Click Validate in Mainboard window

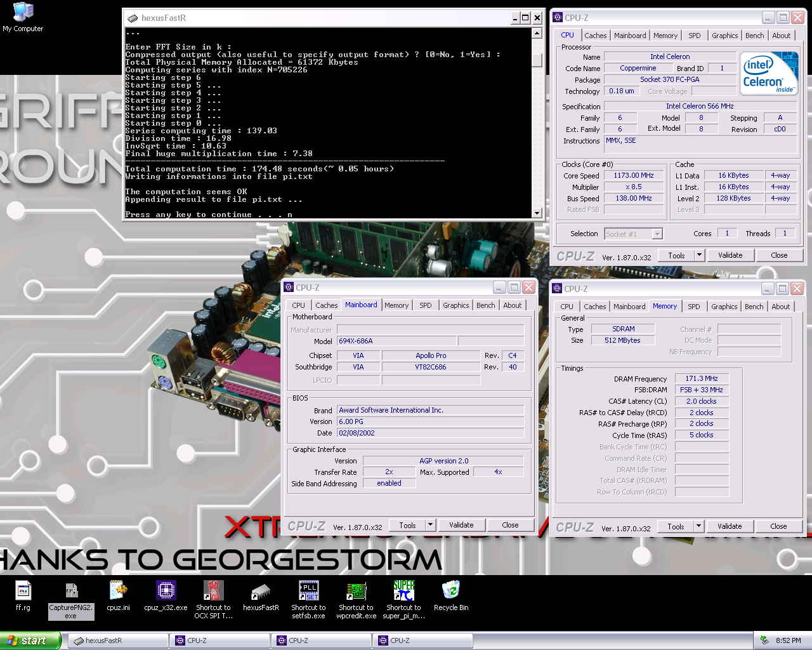pos(461,525)
